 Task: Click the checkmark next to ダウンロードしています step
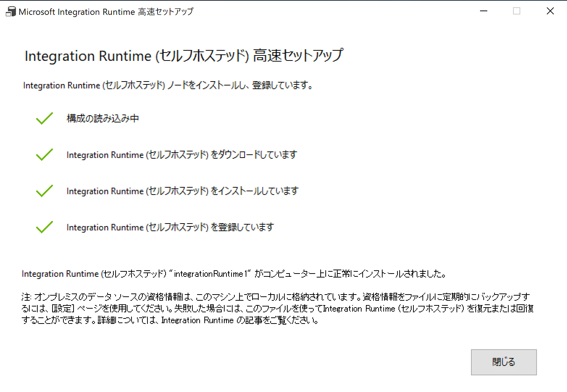point(45,155)
